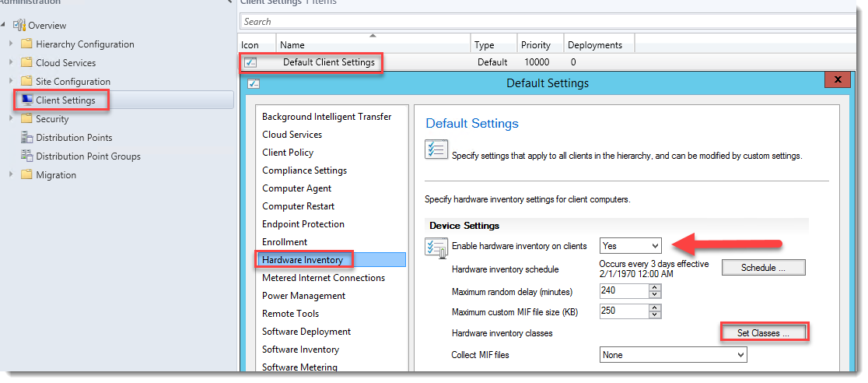868x383 pixels.
Task: Click the Distribution Points icon
Action: point(27,138)
